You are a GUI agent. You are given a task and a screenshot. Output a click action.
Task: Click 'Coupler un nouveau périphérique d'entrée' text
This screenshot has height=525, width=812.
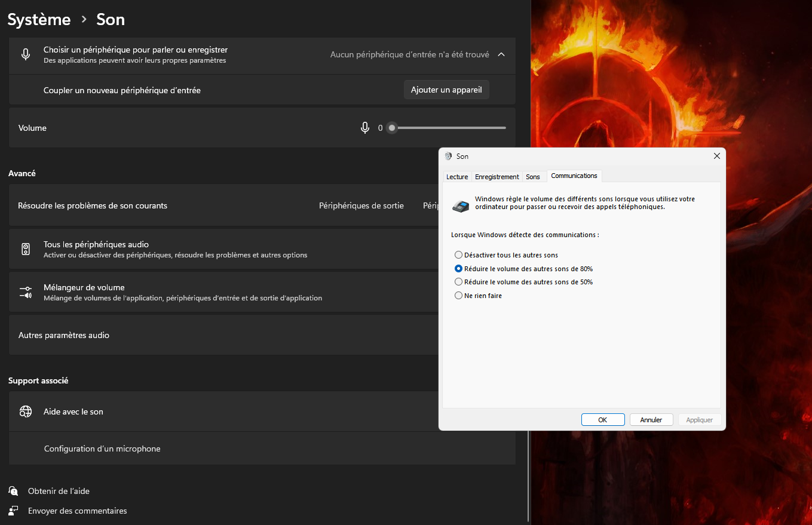[122, 90]
